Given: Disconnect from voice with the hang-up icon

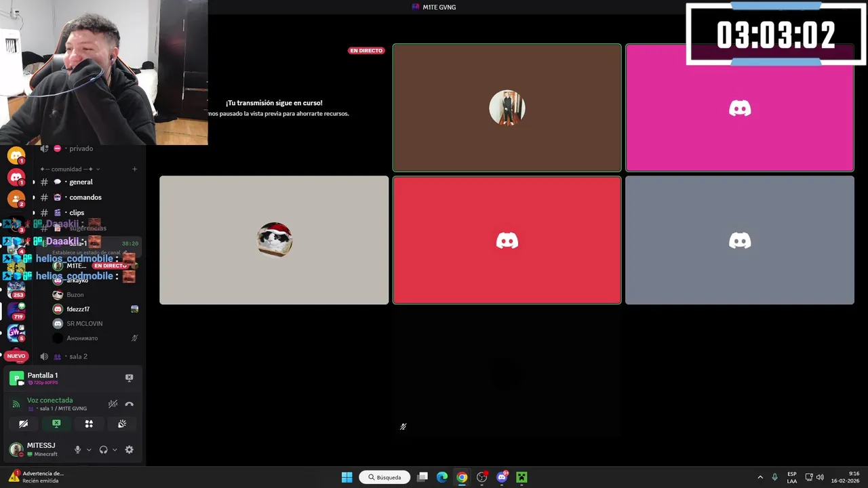Looking at the screenshot, I should click(129, 404).
